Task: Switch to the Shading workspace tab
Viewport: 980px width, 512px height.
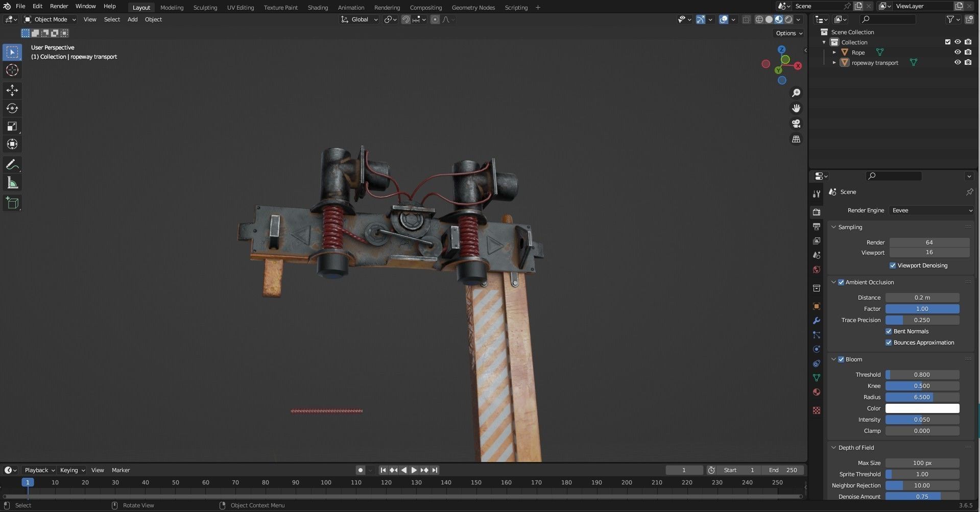Action: [x=318, y=8]
